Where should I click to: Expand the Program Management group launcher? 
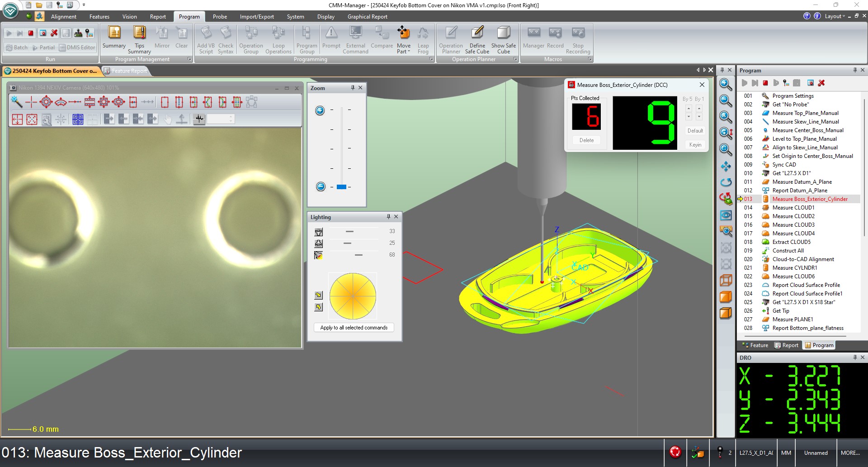point(189,59)
